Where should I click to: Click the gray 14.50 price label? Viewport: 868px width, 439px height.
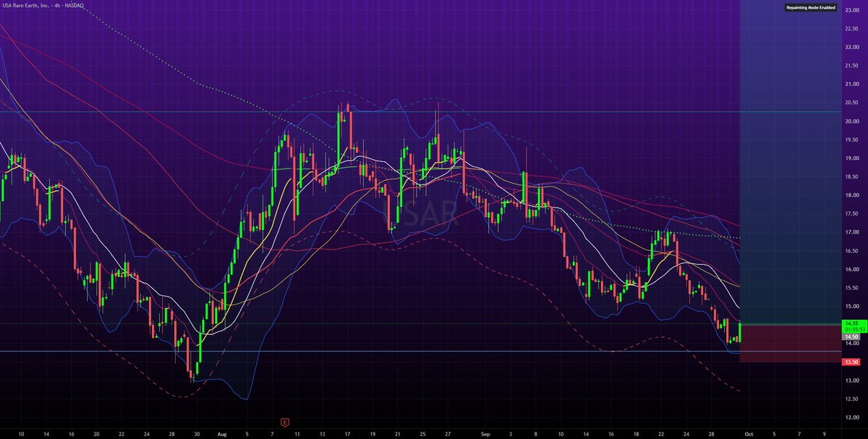click(851, 336)
